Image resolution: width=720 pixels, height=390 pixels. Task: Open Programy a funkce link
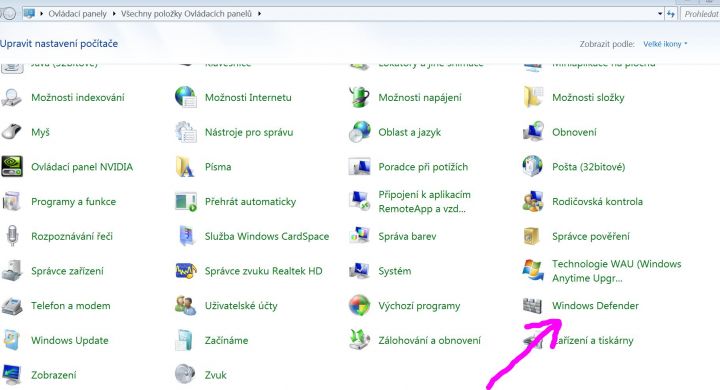(x=73, y=202)
